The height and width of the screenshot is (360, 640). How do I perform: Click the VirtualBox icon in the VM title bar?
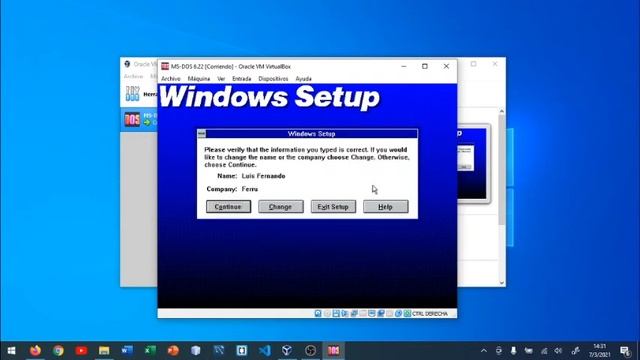[165, 66]
